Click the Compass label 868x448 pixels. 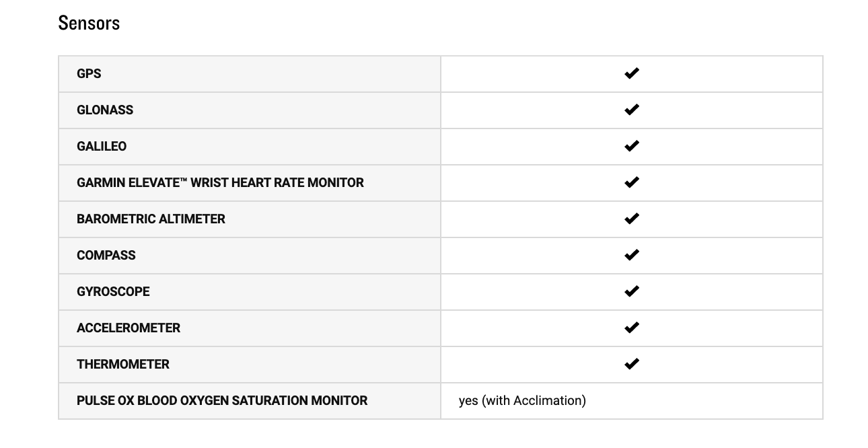[106, 256]
